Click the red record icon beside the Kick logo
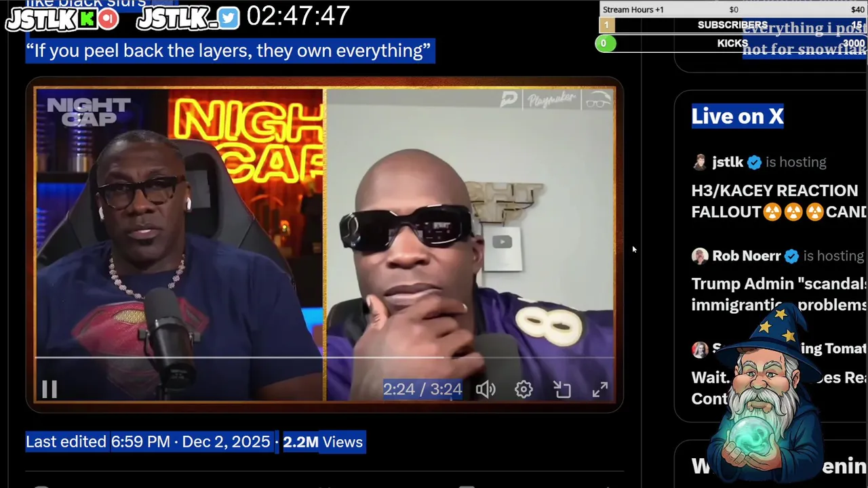 (x=107, y=19)
